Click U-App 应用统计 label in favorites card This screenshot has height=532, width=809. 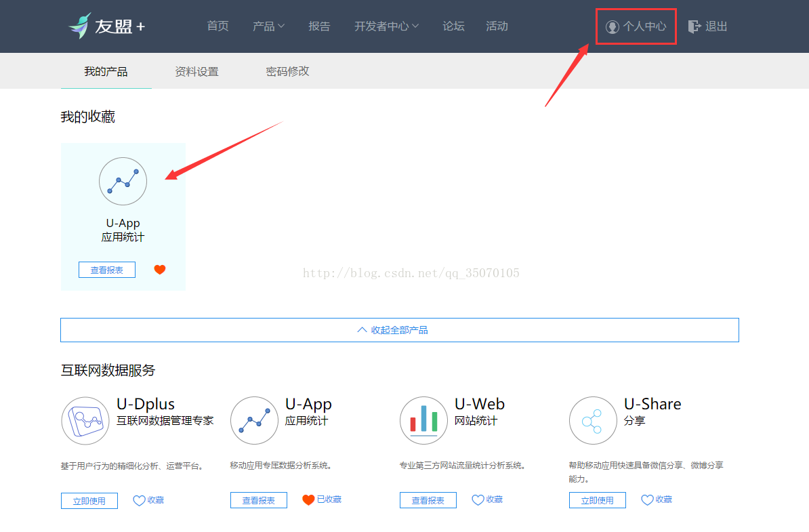point(123,230)
